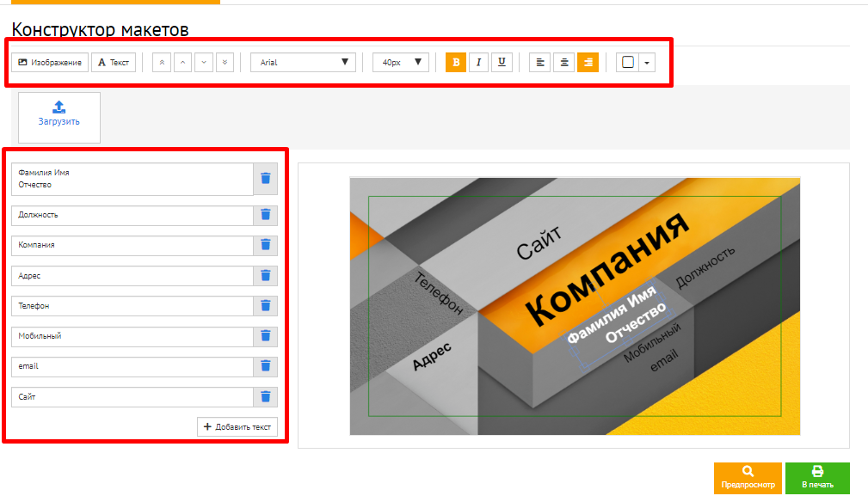Move layer up one level
The width and height of the screenshot is (868, 502).
tap(182, 63)
